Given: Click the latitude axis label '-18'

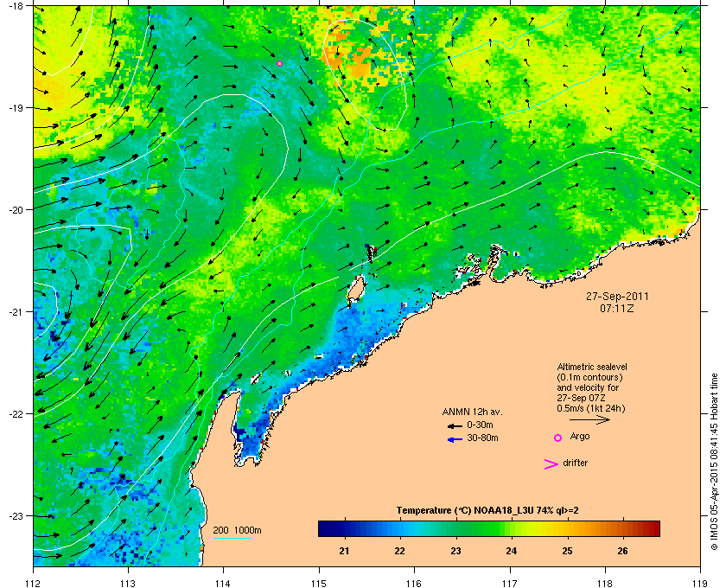Looking at the screenshot, I should point(16,5).
